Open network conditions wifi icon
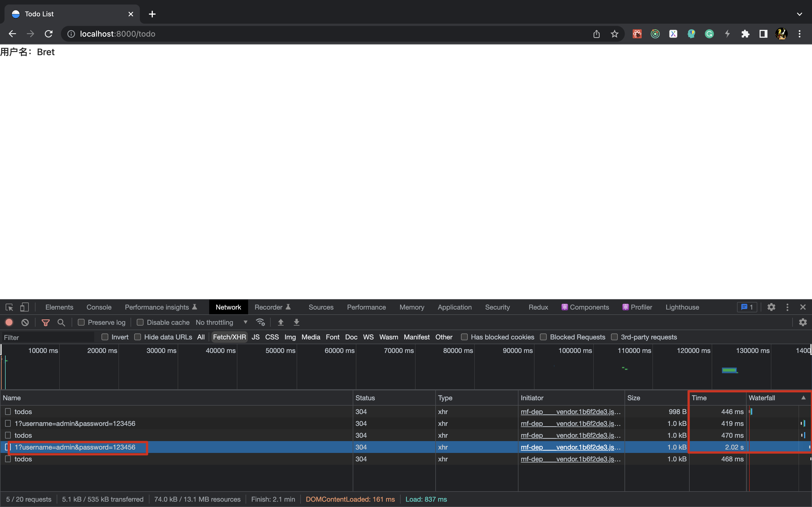The image size is (812, 507). [x=261, y=322]
